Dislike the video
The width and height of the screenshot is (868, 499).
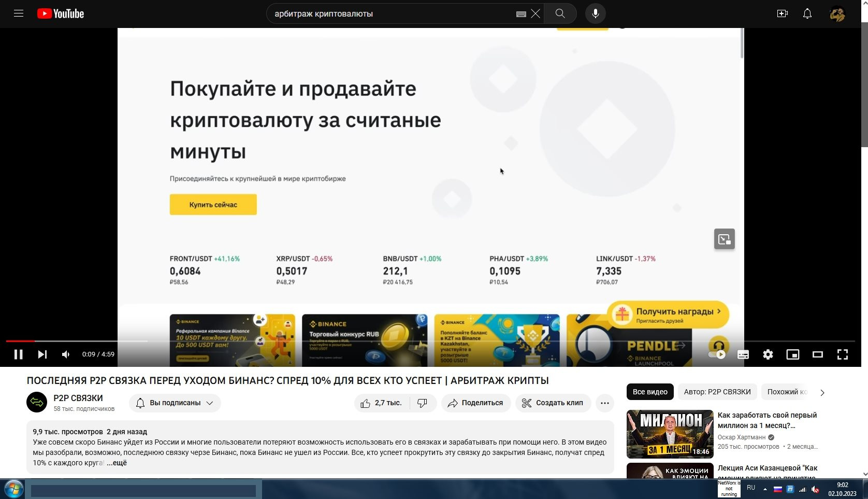click(x=423, y=403)
